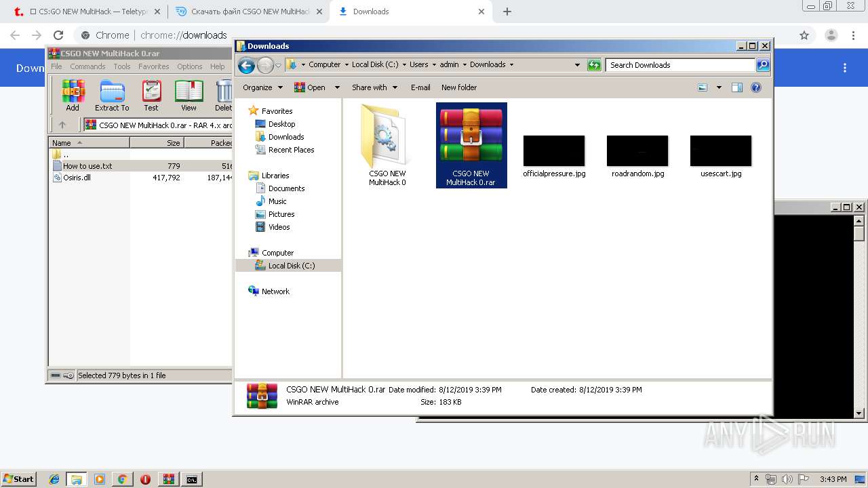Open the views options dropdown arrow
This screenshot has height=488, width=868.
719,87
